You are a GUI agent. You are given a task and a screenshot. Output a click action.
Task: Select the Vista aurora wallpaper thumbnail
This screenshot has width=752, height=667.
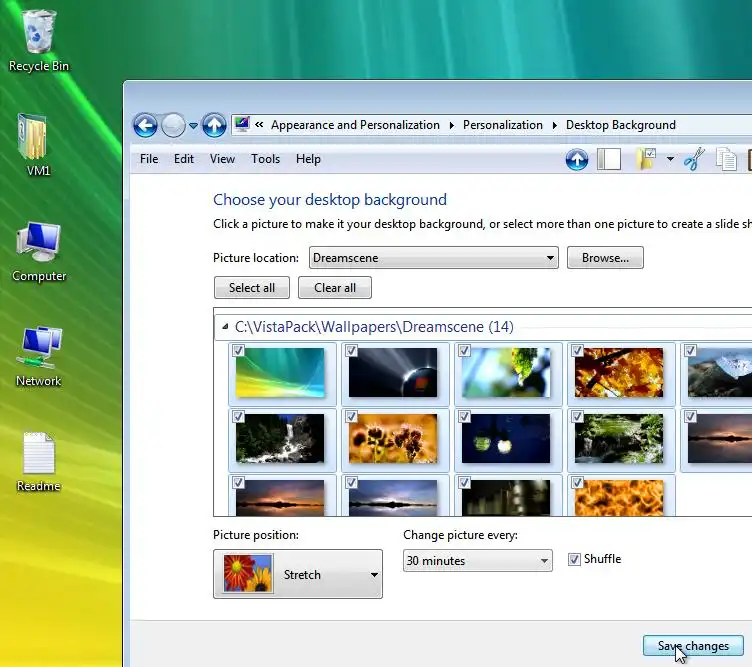click(280, 373)
